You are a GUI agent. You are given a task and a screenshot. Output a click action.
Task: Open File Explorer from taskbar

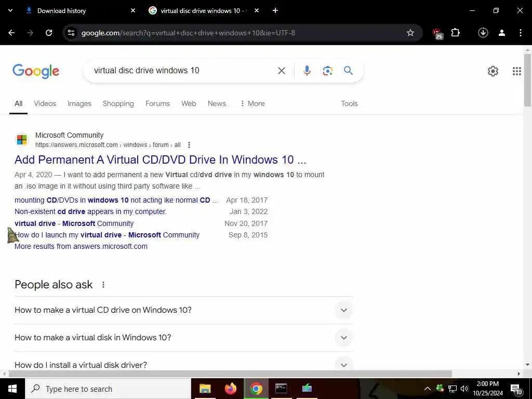pyautogui.click(x=205, y=389)
